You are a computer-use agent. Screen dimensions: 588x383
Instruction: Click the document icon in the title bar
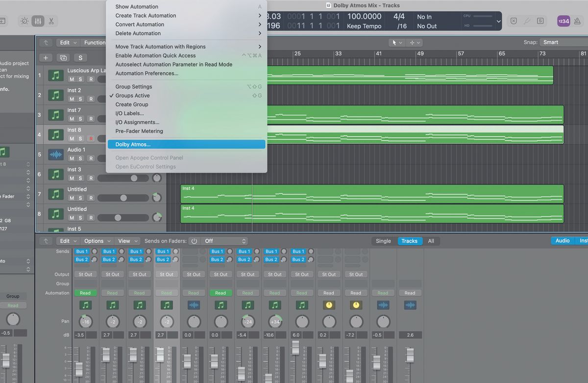click(x=328, y=5)
